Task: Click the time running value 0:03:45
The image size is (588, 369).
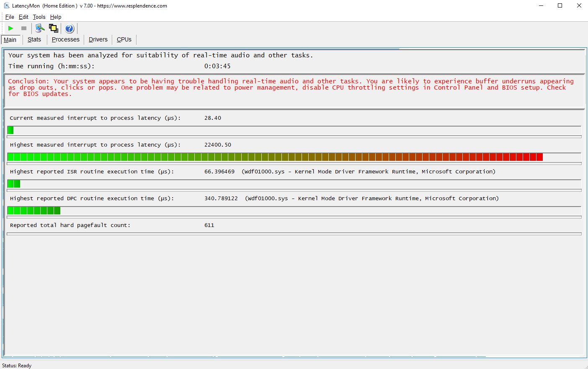Action: click(217, 66)
